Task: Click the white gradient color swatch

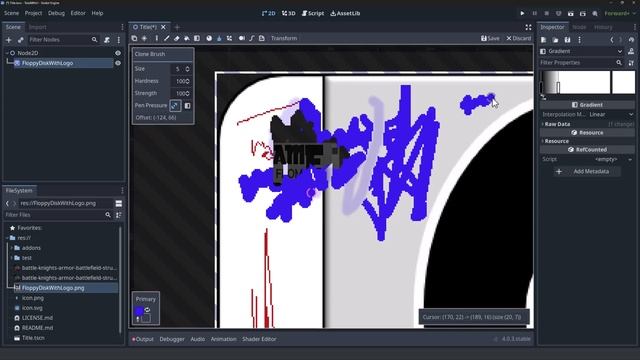Action: coord(623,82)
